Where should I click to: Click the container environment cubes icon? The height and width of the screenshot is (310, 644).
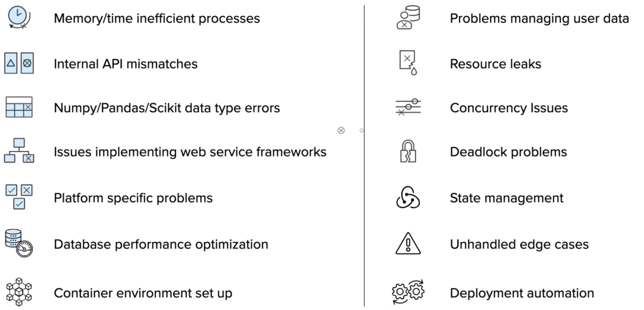(x=19, y=293)
